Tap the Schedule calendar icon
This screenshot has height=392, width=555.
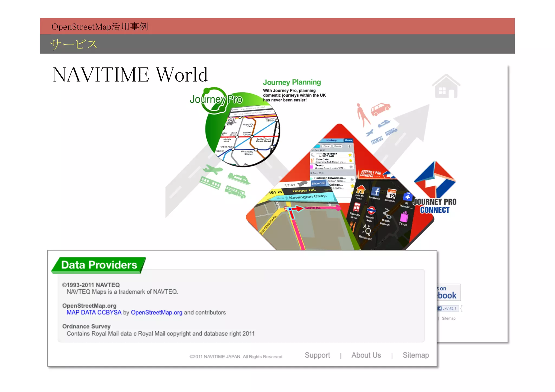coord(391,194)
